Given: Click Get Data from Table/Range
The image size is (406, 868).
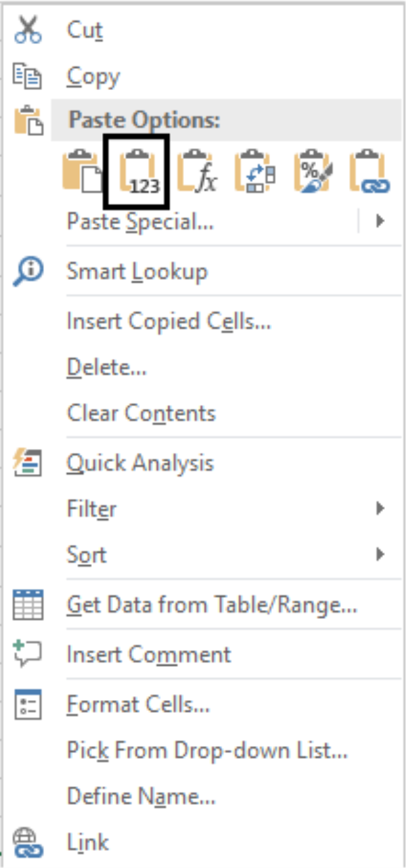Looking at the screenshot, I should (x=210, y=605).
